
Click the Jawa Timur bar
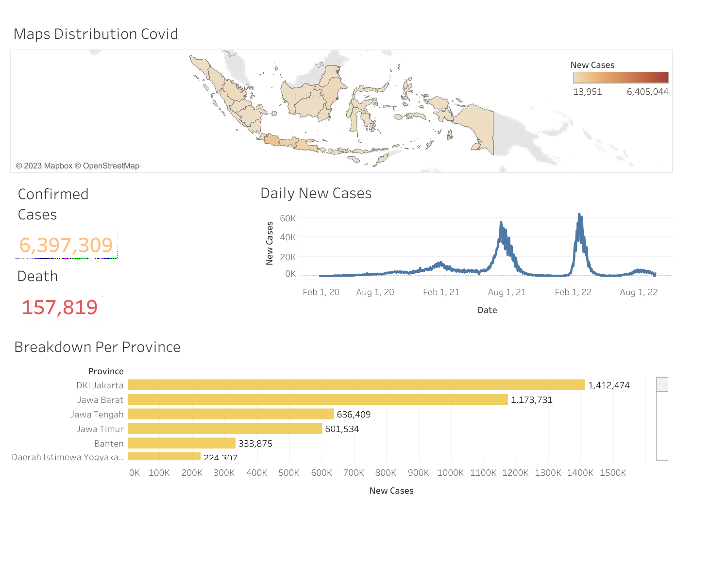[x=225, y=429]
